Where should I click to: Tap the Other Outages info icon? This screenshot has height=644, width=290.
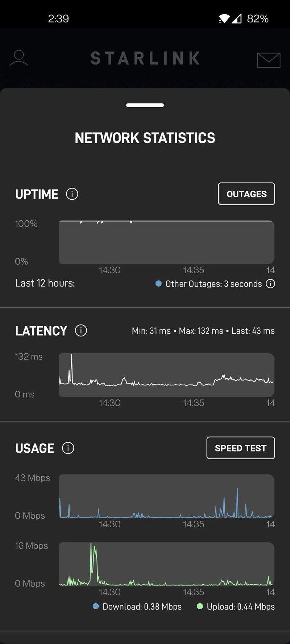point(270,284)
